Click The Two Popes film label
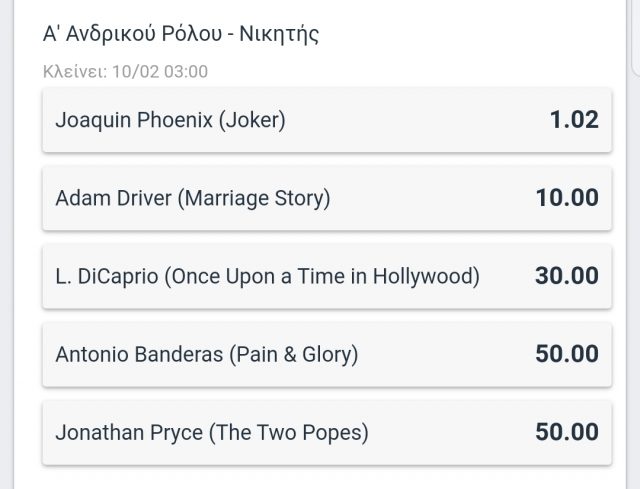Screen dimensions: 640x489 289,433
